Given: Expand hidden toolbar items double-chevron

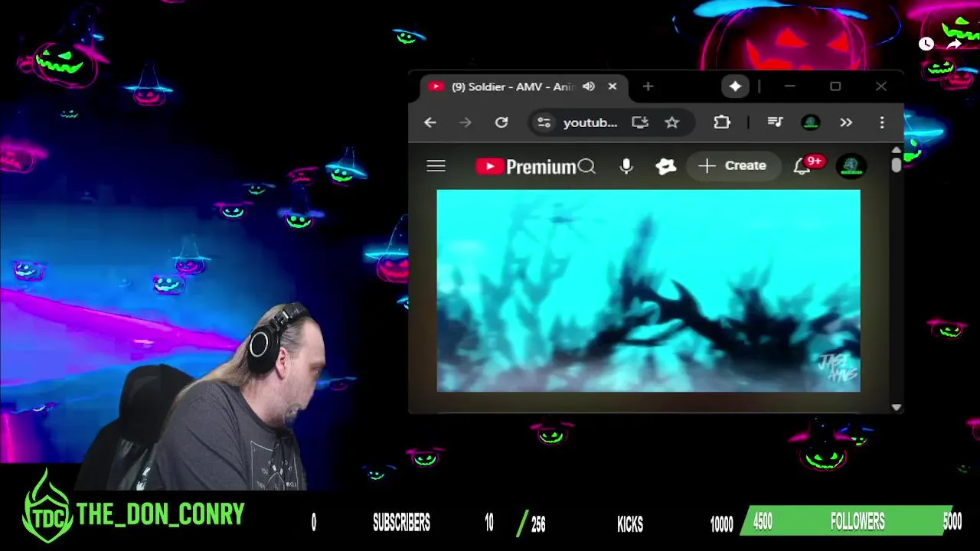Looking at the screenshot, I should [x=846, y=122].
